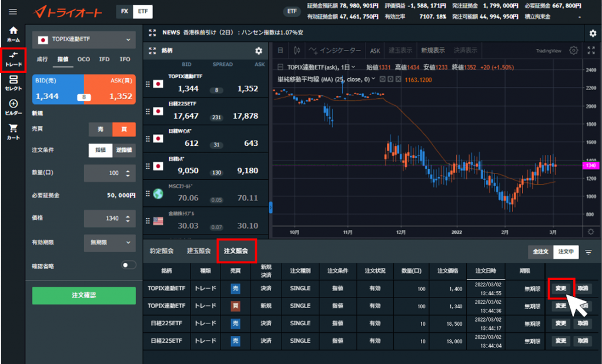This screenshot has width=602, height=364.
Task: Click the chart layout icon in the chart toolbar
Action: click(280, 51)
